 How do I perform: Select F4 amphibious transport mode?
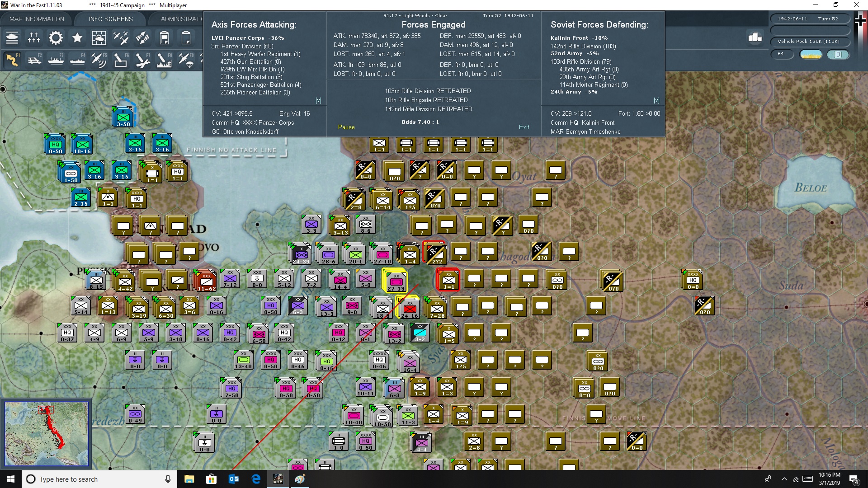[77, 60]
